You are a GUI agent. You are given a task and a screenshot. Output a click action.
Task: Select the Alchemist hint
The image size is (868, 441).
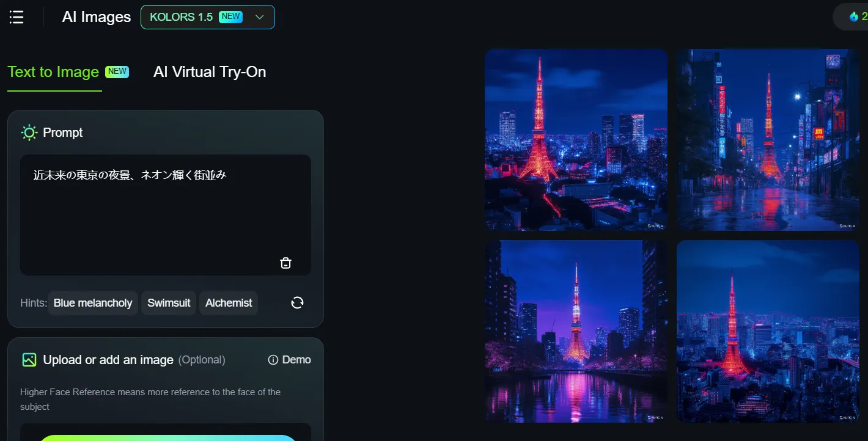229,302
